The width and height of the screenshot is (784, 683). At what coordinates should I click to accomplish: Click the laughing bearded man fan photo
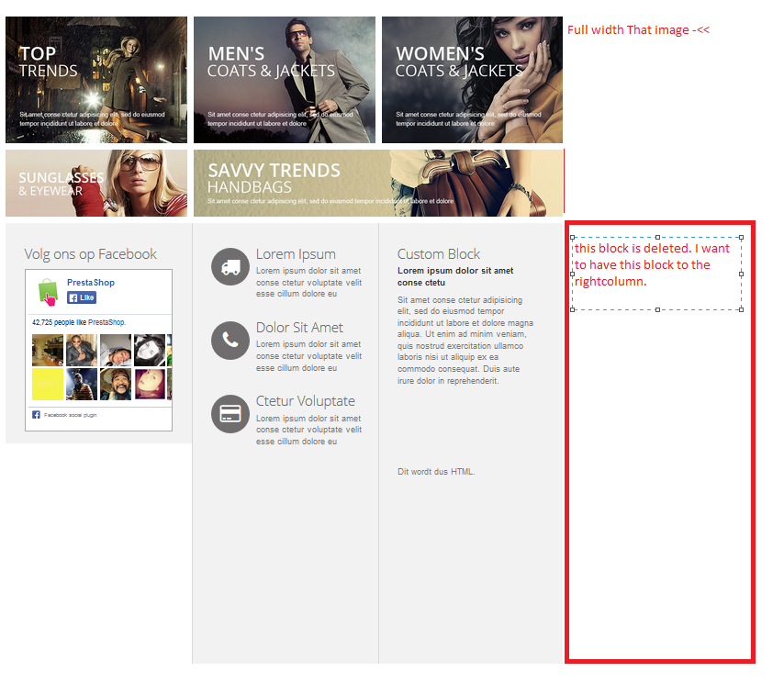tap(116, 384)
